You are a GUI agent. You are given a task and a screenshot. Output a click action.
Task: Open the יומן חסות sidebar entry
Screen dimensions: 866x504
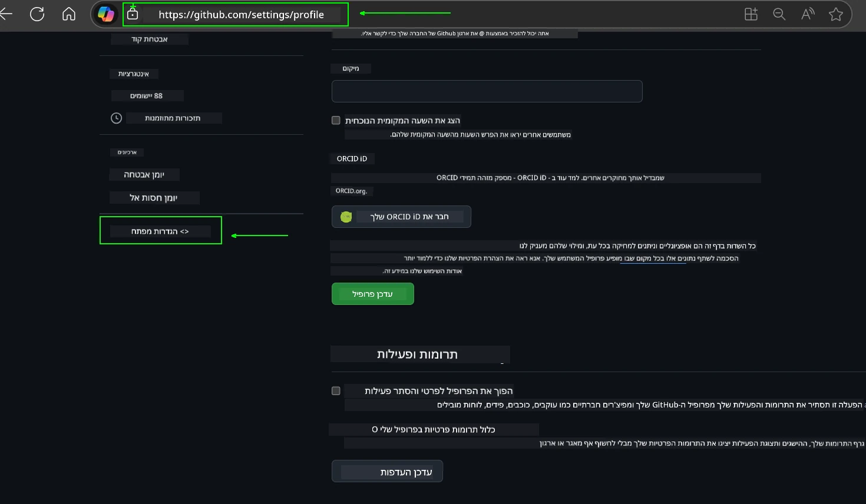coord(154,198)
